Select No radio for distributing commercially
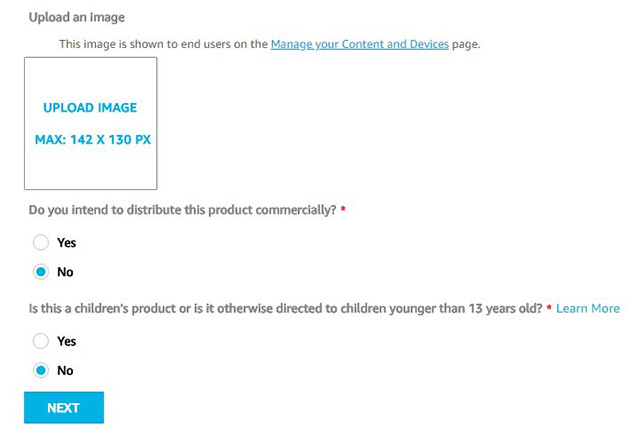 pos(41,272)
